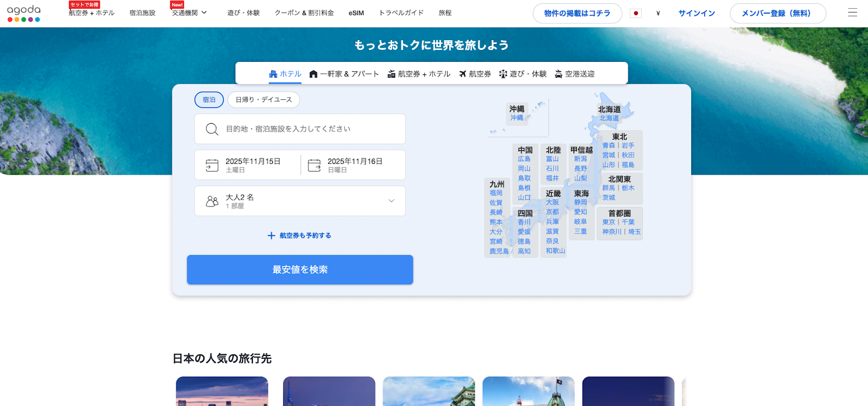868x406 pixels.
Task: Click the Japan flag language icon
Action: point(636,14)
